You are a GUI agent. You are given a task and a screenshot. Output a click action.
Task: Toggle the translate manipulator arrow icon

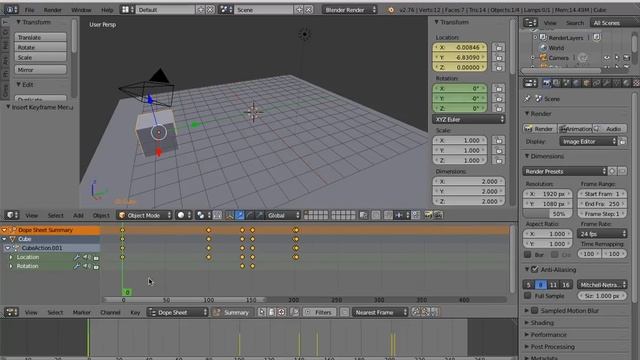pyautogui.click(x=240, y=215)
